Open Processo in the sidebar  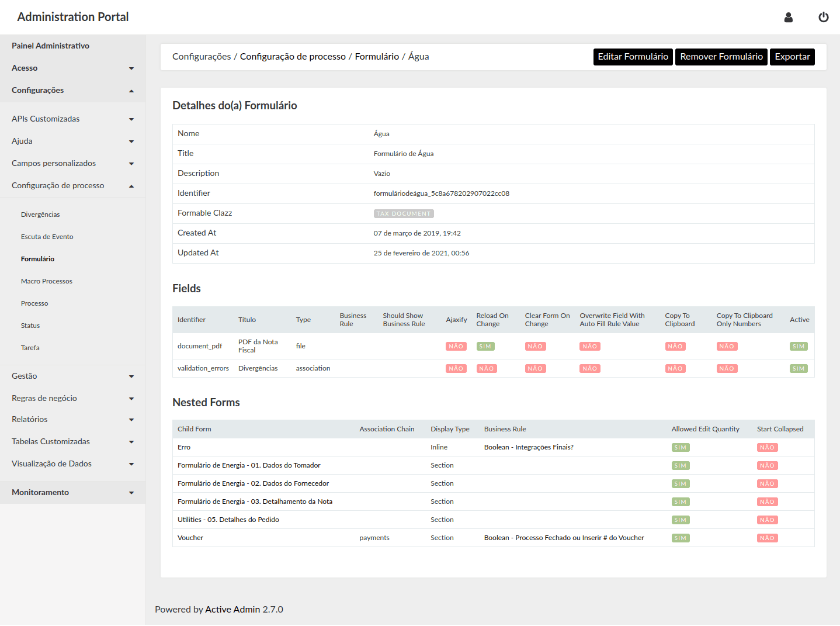tap(34, 303)
